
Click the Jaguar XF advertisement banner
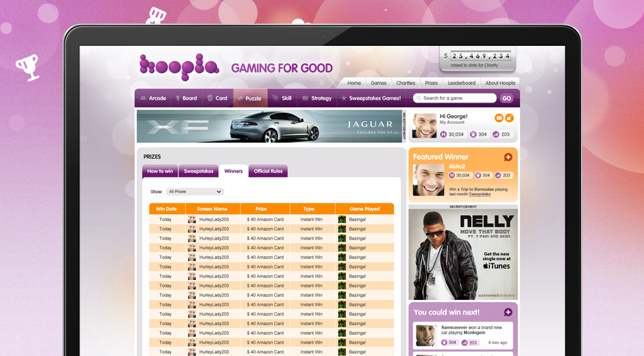(x=269, y=126)
